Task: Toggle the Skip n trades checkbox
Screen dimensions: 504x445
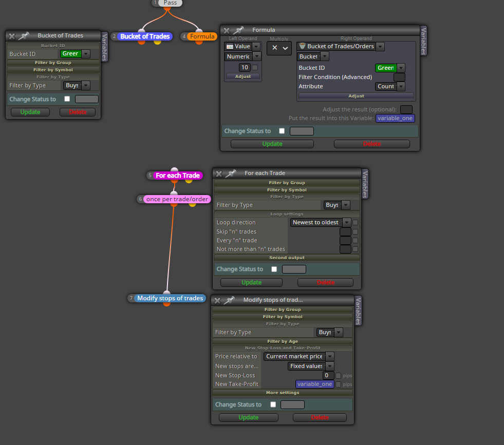Action: pos(355,231)
